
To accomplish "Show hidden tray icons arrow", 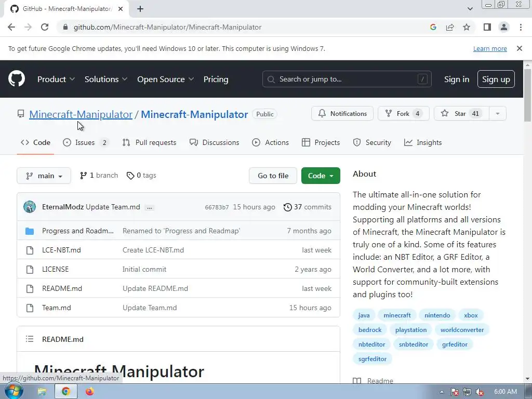I will (x=442, y=392).
